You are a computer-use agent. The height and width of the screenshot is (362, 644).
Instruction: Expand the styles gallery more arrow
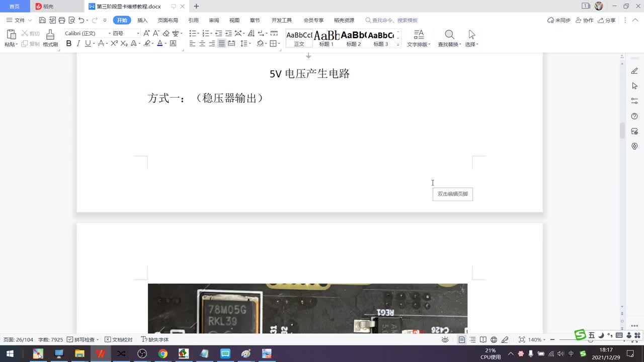pyautogui.click(x=398, y=44)
